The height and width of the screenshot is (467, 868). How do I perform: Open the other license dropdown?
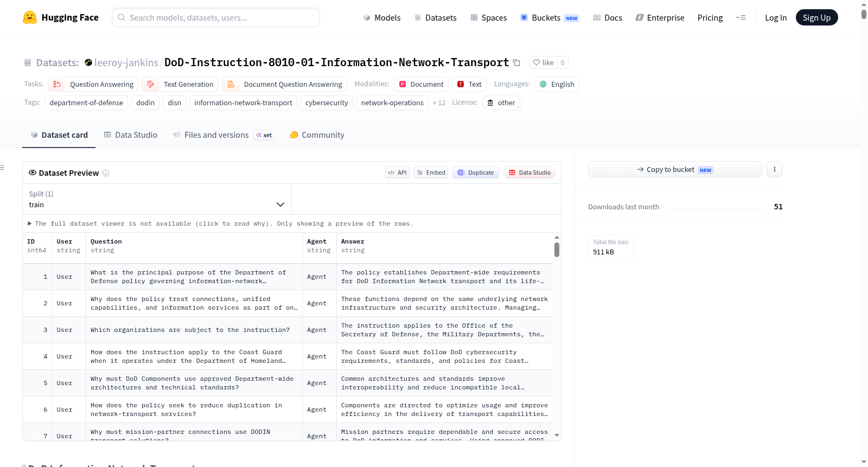(501, 103)
